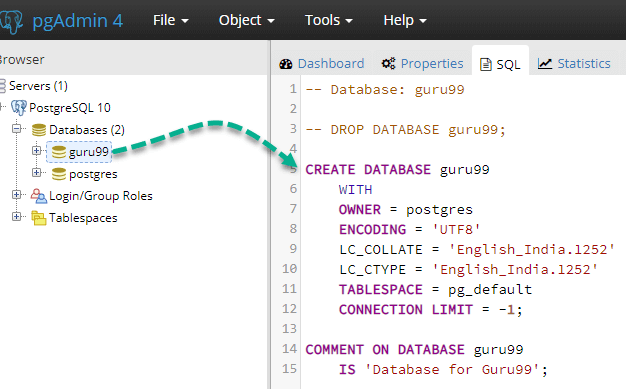Switch to the Dashboard tab
The width and height of the screenshot is (626, 389).
point(322,64)
